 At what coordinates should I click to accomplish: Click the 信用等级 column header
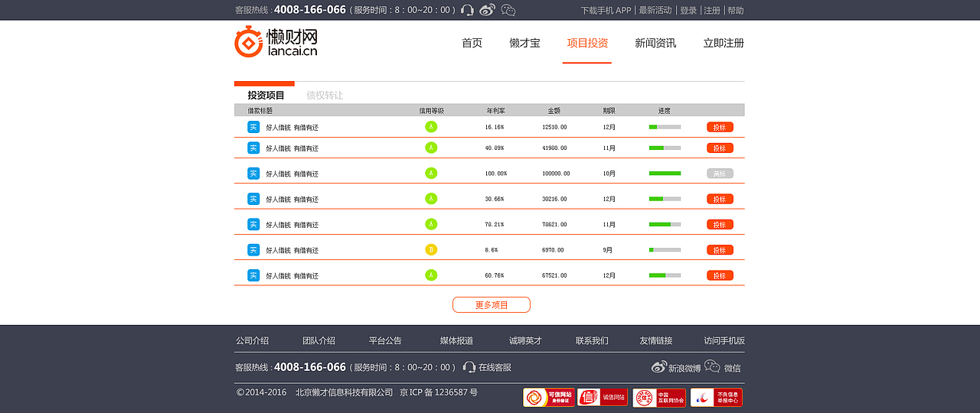pos(431,111)
